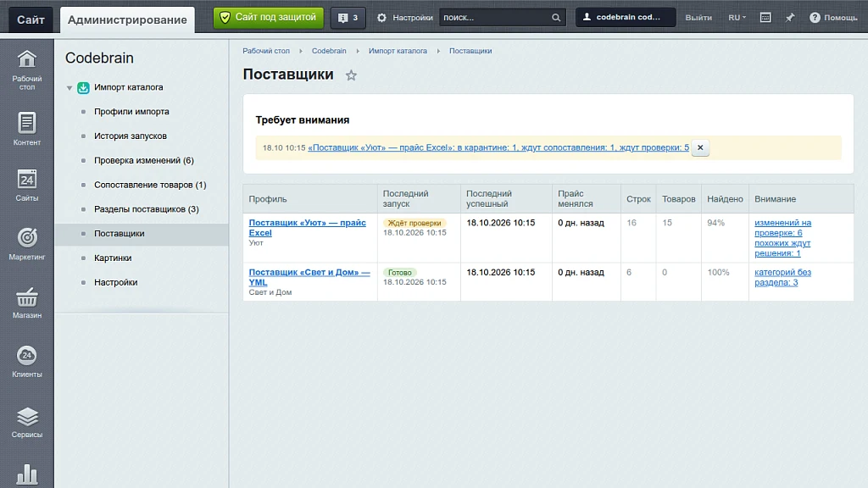Open the «Уют» quarantine notification link

point(498,147)
